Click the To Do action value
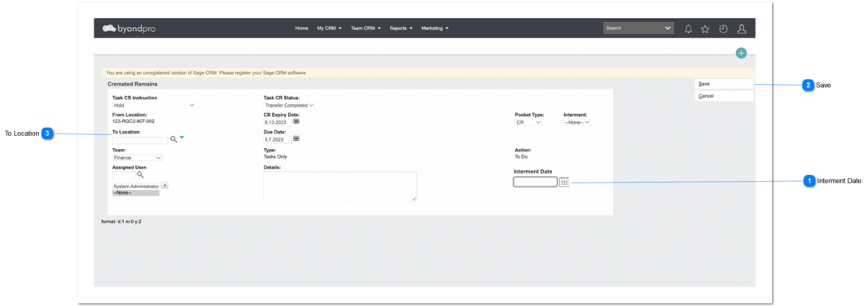Viewport: 868px width, 307px height. (x=521, y=156)
